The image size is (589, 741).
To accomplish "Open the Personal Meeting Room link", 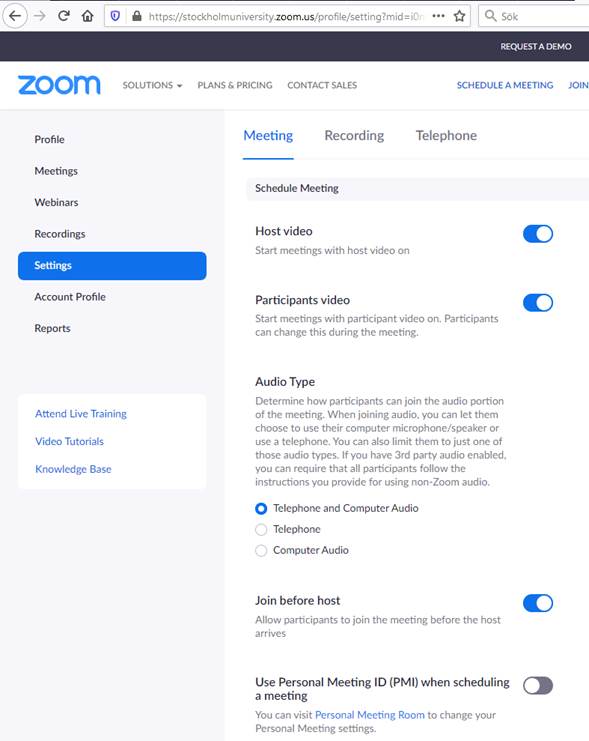I will [370, 715].
